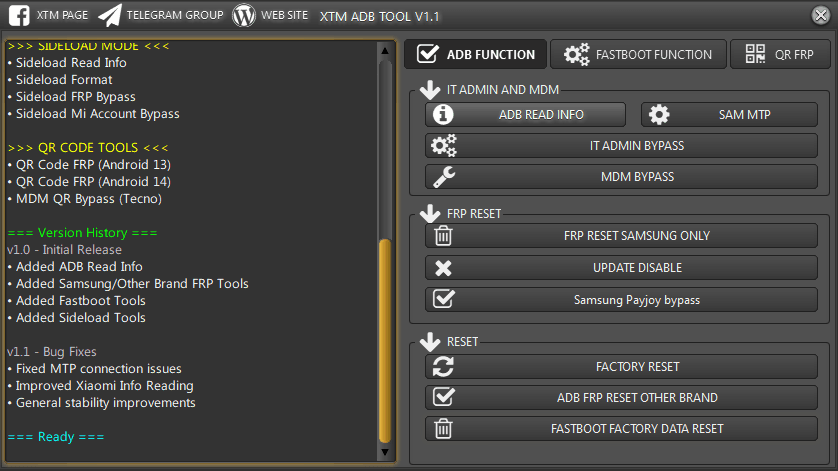Click the 'v1.0 - Initial Release' line
This screenshot has width=838, height=471.
tap(64, 250)
